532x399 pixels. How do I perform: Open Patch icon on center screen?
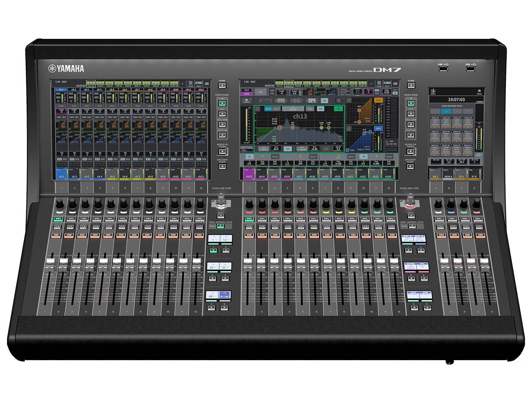[379, 84]
